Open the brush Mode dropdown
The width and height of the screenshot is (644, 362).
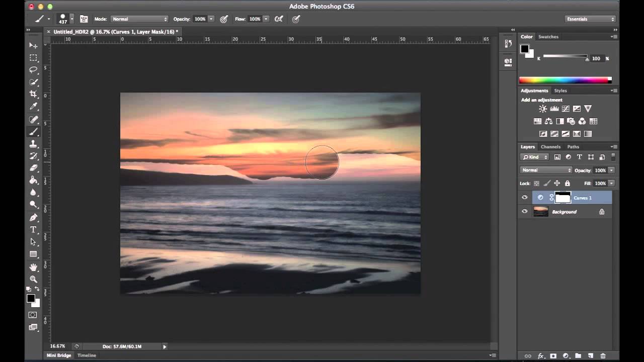coord(139,19)
